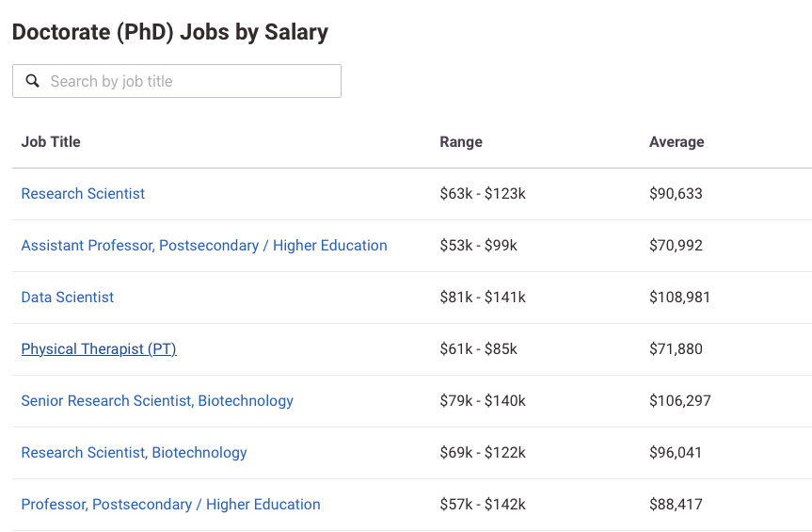Image resolution: width=812 pixels, height=532 pixels.
Task: Open Professor, Postsecondary / Higher Education link
Action: [170, 505]
